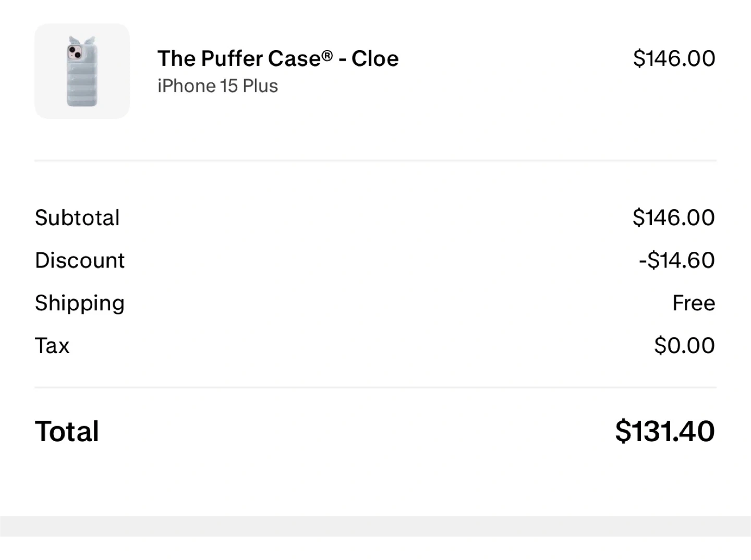Click the divider line above Total

tap(375, 387)
